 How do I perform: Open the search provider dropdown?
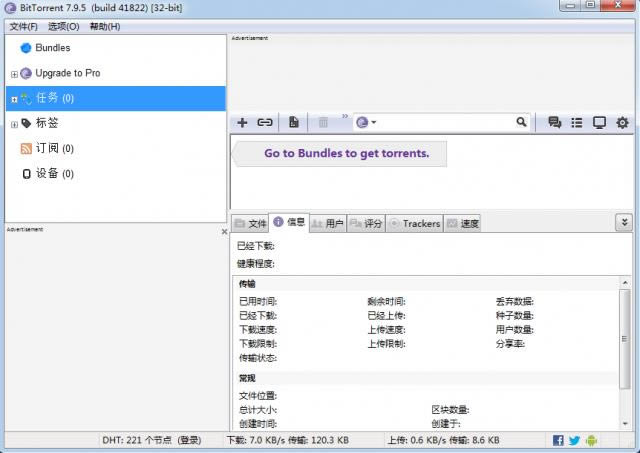(366, 122)
